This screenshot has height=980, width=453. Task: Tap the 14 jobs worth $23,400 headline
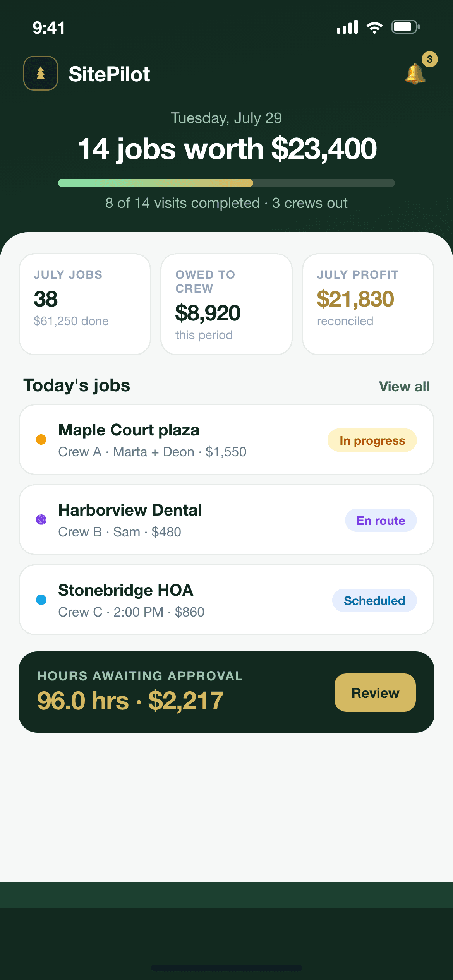tap(227, 149)
